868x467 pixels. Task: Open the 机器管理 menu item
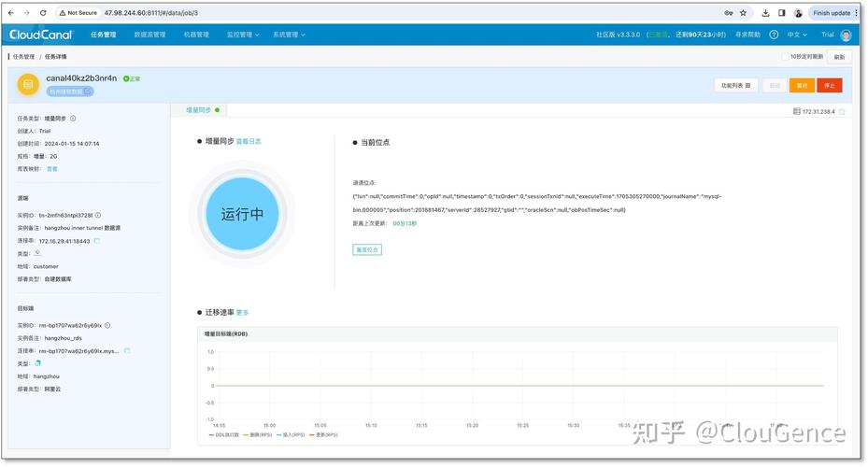click(x=196, y=35)
